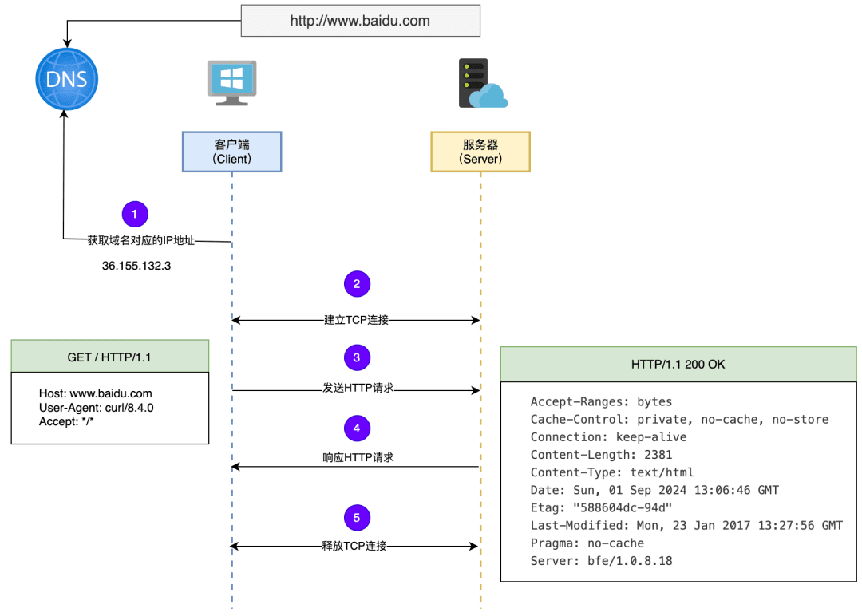Click the Server: bfe/1.0.8.18 line

pyautogui.click(x=602, y=560)
